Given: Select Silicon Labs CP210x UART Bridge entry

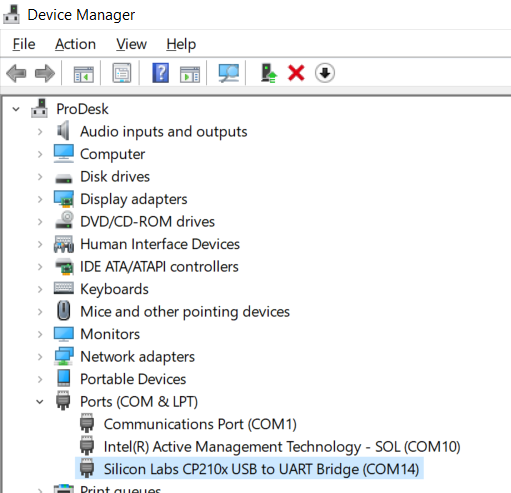Looking at the screenshot, I should pyautogui.click(x=261, y=469).
